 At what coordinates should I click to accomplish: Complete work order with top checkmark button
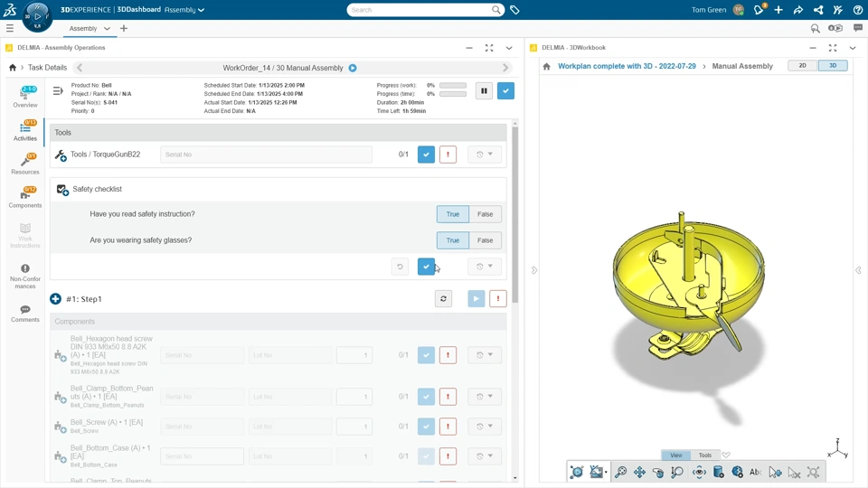[505, 90]
